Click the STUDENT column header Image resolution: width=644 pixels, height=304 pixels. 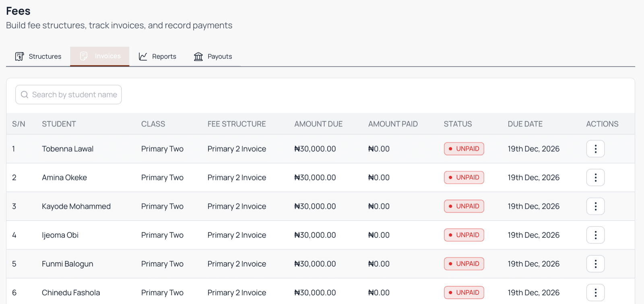pyautogui.click(x=59, y=124)
